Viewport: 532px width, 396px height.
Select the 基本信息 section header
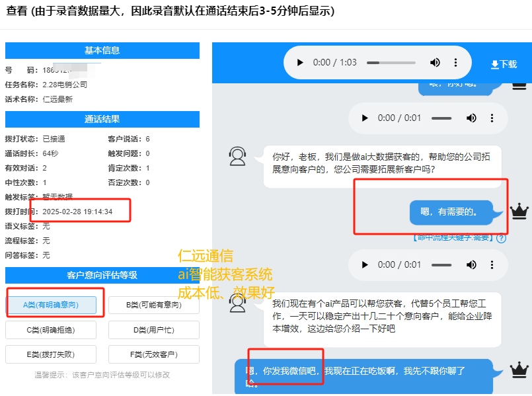[101, 50]
